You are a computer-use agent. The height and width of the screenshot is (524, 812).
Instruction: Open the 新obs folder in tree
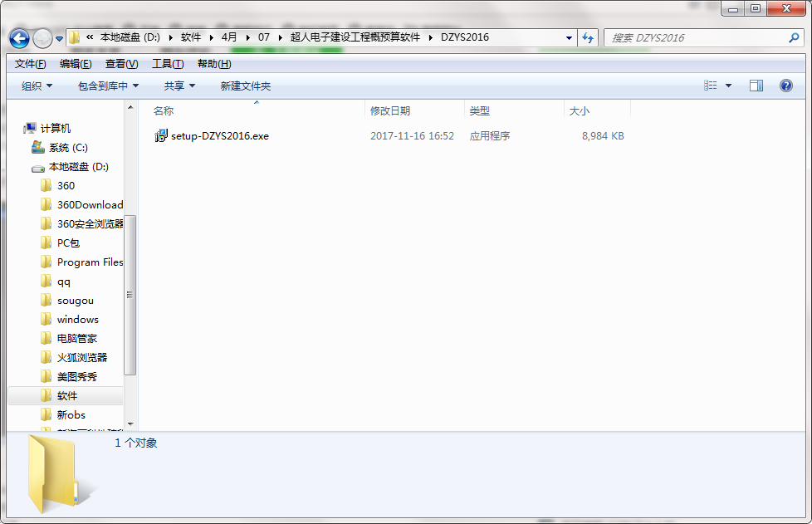[x=71, y=414]
